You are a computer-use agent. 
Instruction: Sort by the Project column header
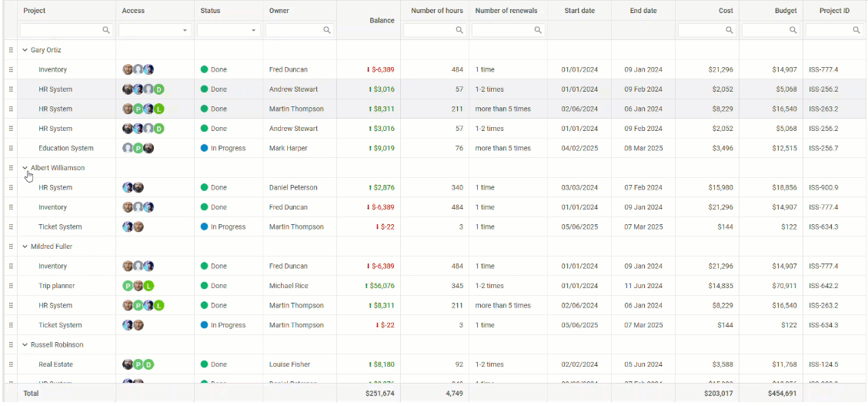coord(35,11)
